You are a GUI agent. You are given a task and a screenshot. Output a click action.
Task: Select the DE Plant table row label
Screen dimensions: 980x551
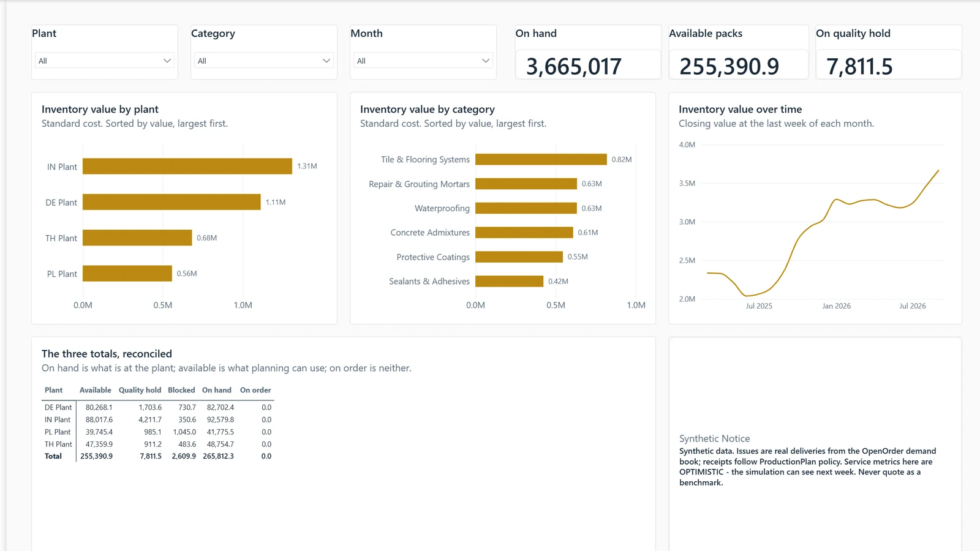[58, 407]
